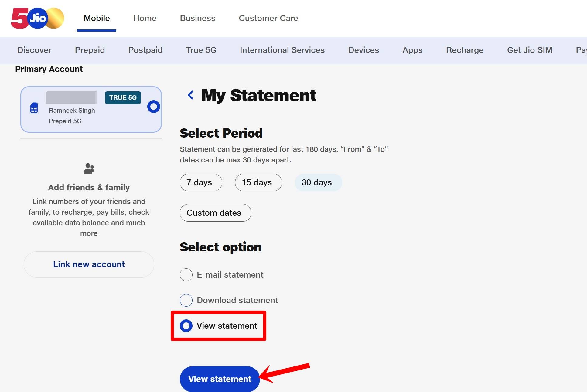Click the My Statement title
Image resolution: width=587 pixels, height=392 pixels.
259,95
